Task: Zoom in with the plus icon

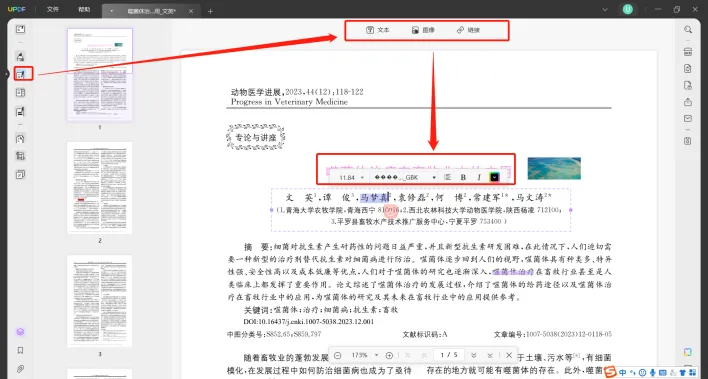Action: [389, 356]
